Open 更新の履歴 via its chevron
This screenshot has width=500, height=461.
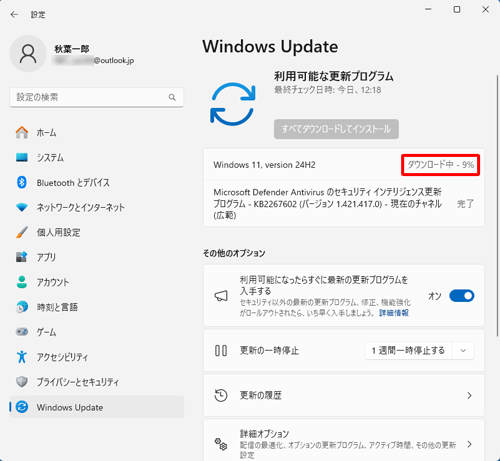point(469,396)
